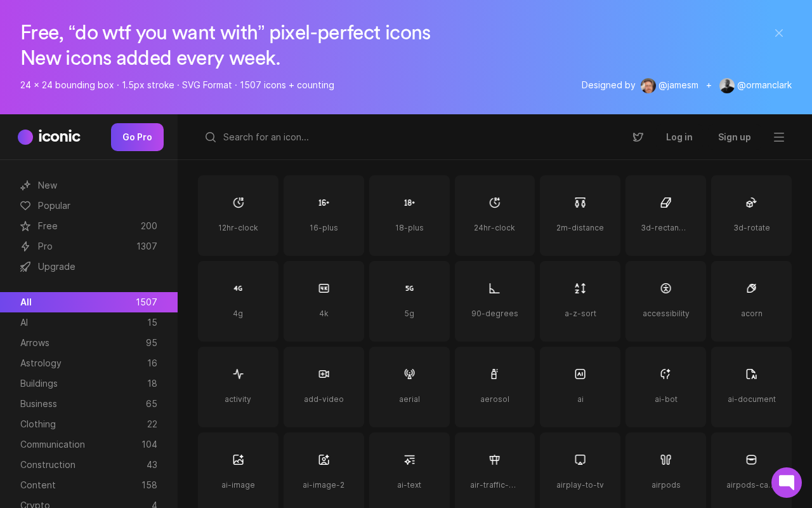Pick the acorn icon tile
This screenshot has width=812, height=508.
[x=751, y=301]
